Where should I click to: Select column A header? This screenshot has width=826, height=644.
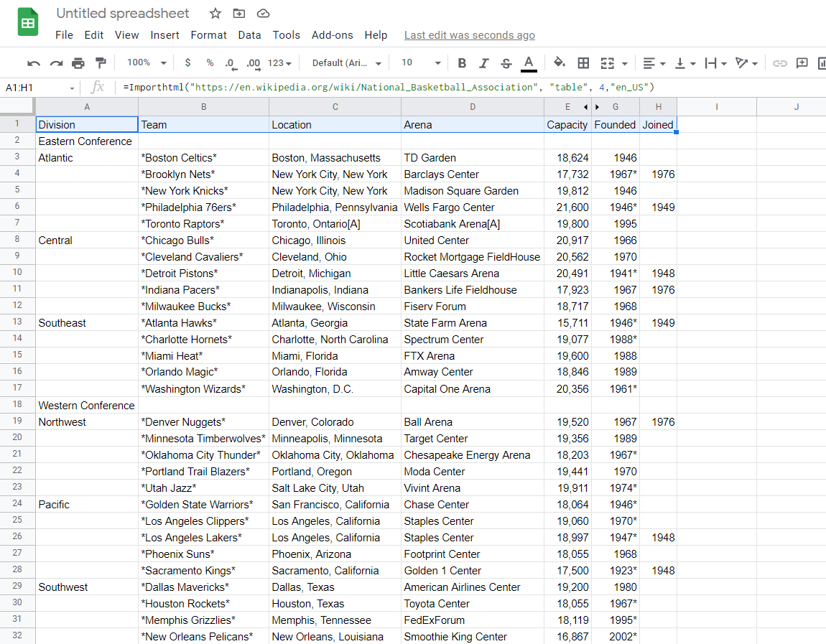pyautogui.click(x=87, y=107)
